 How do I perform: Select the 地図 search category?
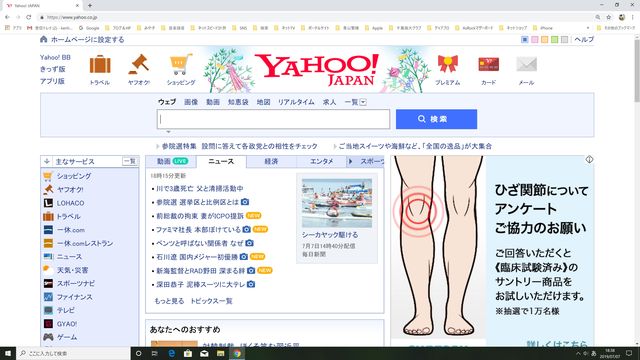pyautogui.click(x=263, y=102)
